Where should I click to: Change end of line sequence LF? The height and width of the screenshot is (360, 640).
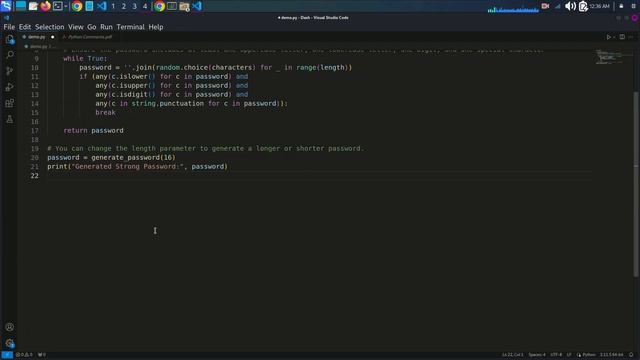(x=569, y=355)
